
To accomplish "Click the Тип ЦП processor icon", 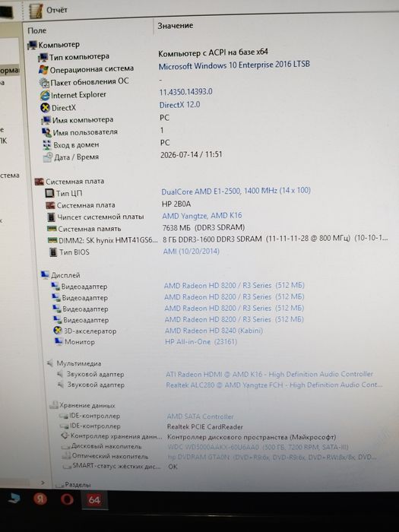I will (50, 193).
